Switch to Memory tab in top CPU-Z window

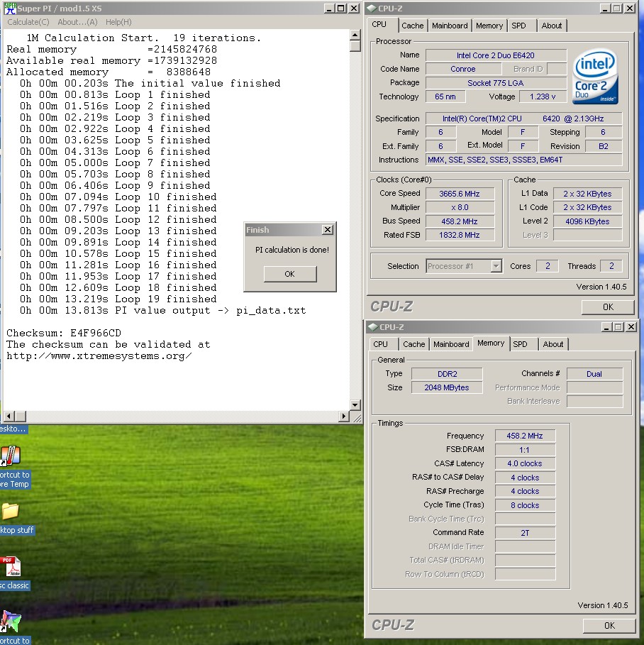(x=489, y=26)
